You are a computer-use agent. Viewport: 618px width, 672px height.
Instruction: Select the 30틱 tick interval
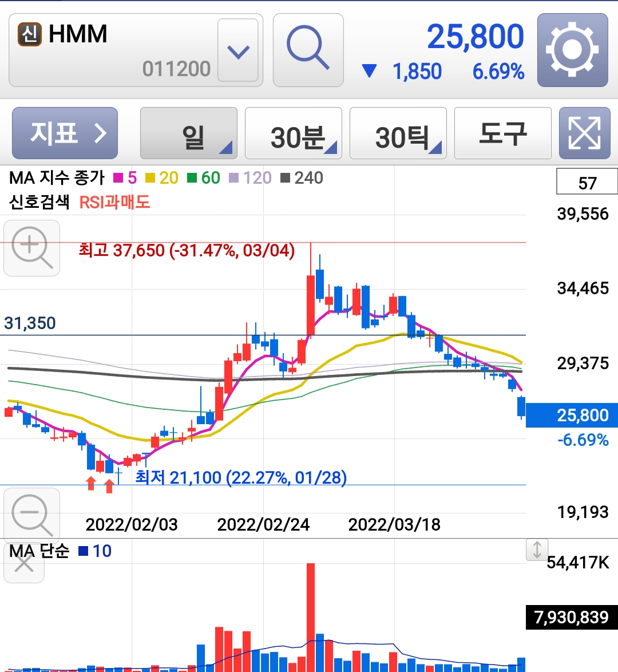(x=398, y=133)
